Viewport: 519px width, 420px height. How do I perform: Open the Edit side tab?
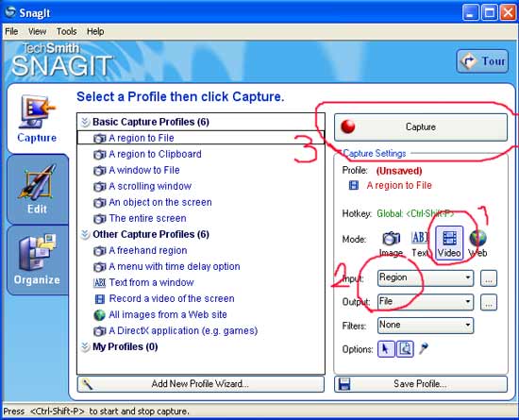coord(37,190)
